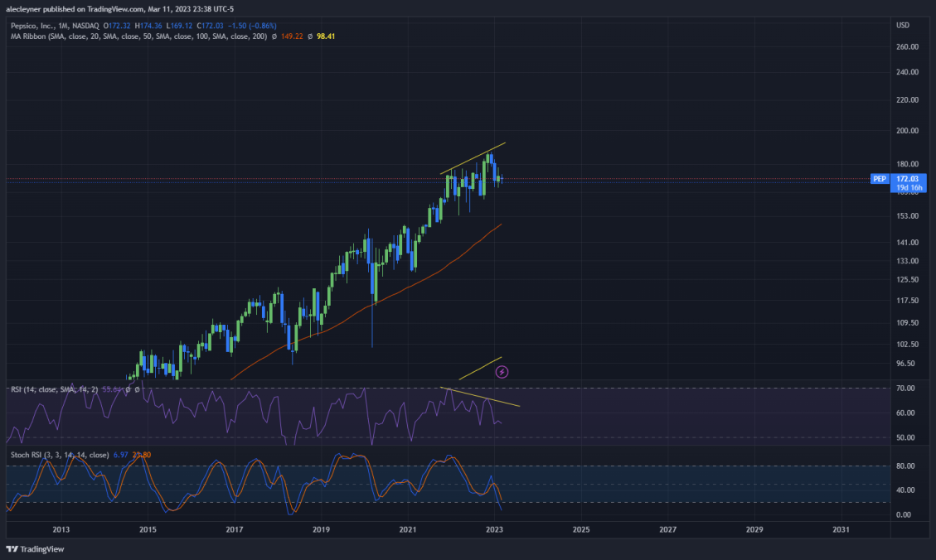Click 2023 on the time axis

(x=494, y=529)
